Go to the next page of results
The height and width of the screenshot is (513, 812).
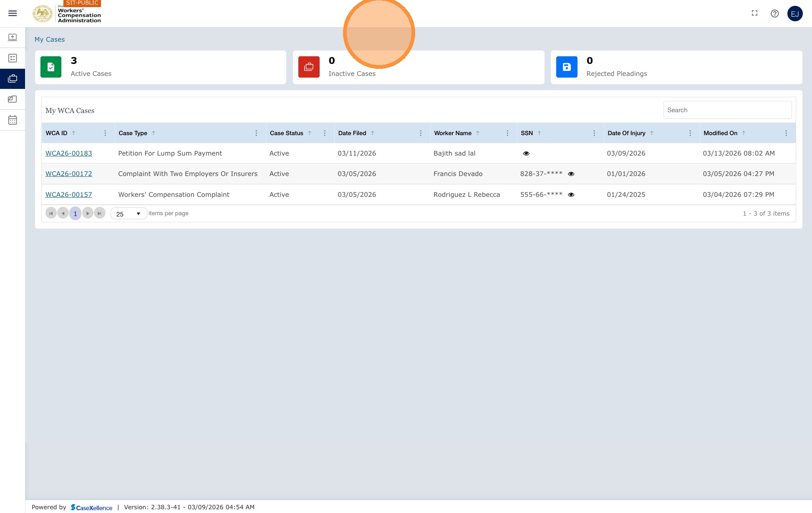click(x=88, y=213)
